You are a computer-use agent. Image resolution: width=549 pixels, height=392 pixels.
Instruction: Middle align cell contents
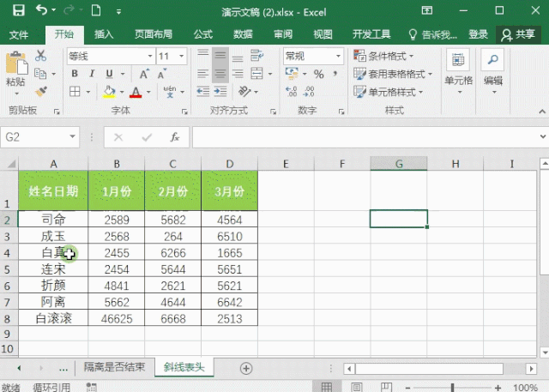coord(220,55)
